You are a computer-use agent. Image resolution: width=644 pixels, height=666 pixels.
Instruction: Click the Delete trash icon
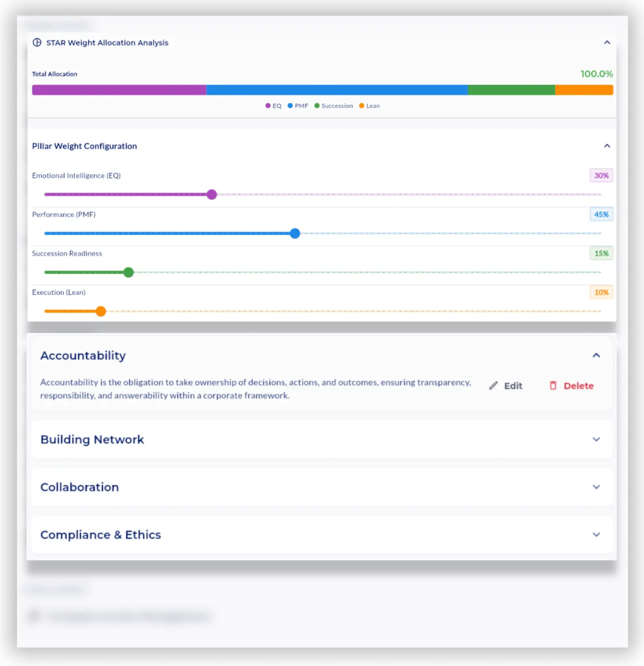tap(553, 385)
